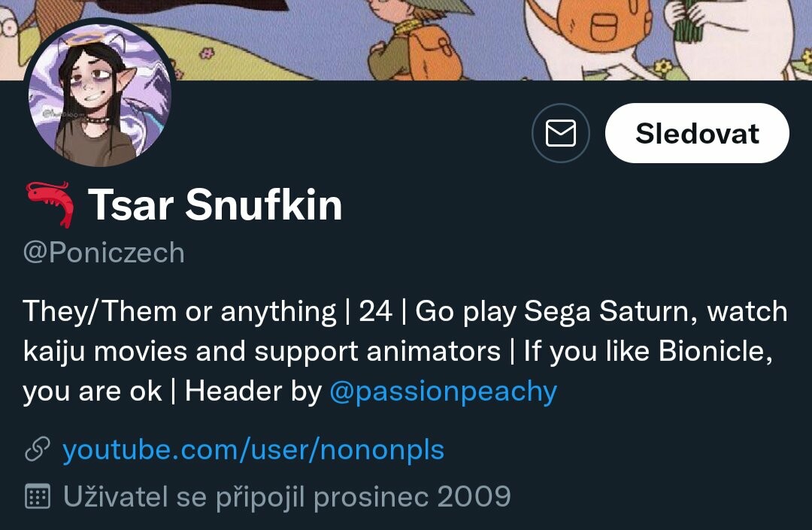Open the @passionpeachy mention link
The height and width of the screenshot is (530, 812).
coord(444,391)
